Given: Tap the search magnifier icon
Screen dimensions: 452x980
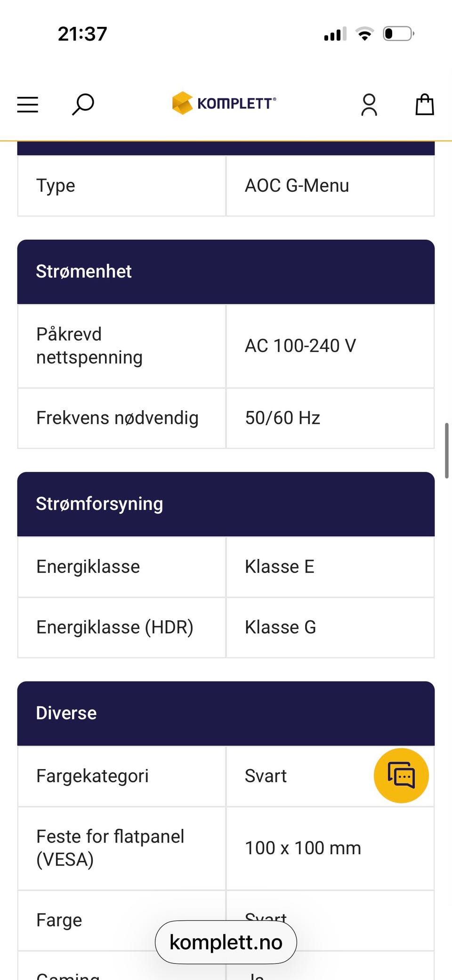Looking at the screenshot, I should pyautogui.click(x=83, y=104).
